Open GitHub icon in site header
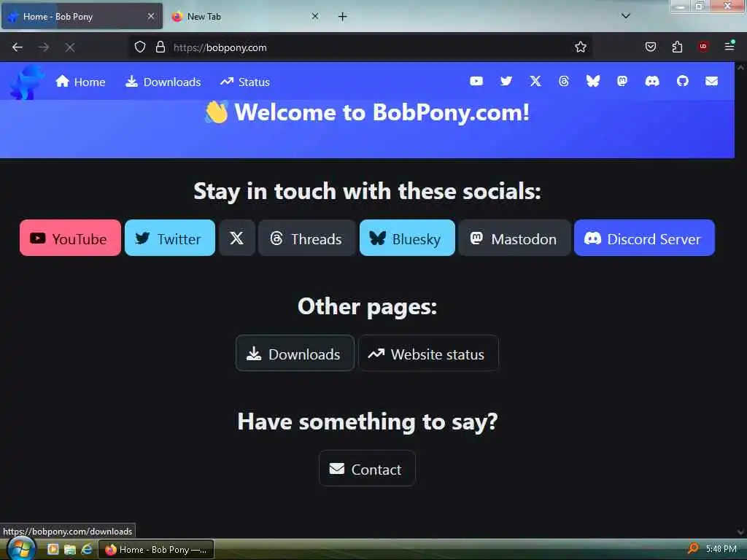Viewport: 747px width, 560px height. click(x=683, y=82)
